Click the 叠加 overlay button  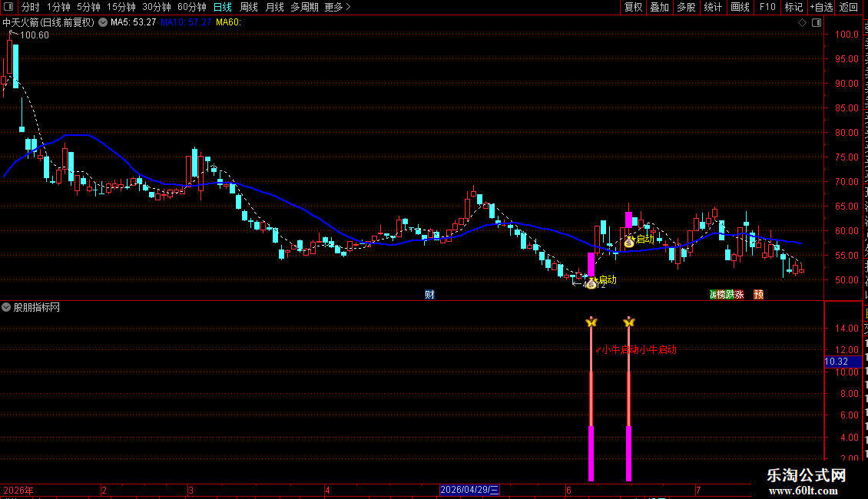tap(659, 7)
